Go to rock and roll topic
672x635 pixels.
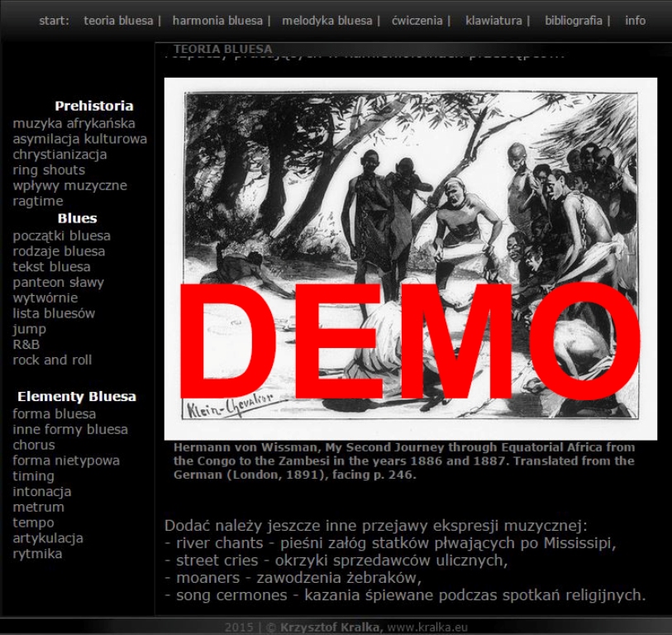(x=52, y=360)
